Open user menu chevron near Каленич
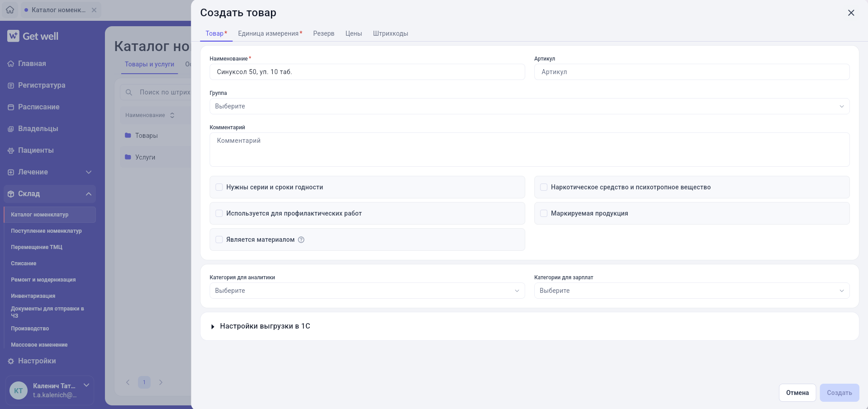The width and height of the screenshot is (868, 409). tap(86, 385)
